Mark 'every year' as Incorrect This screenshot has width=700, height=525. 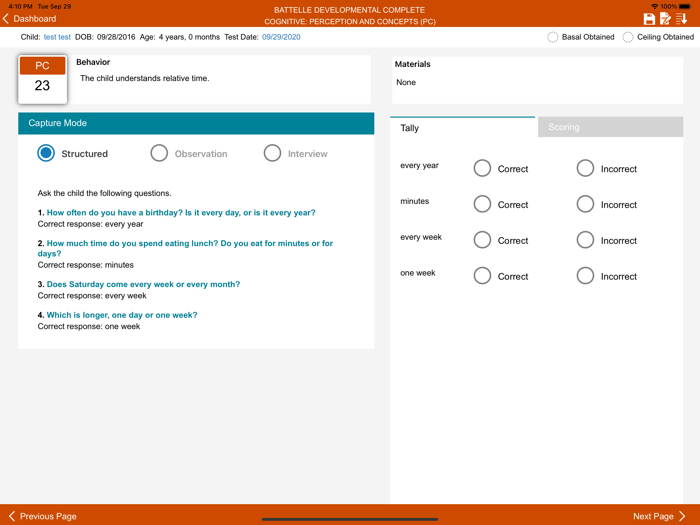[585, 168]
